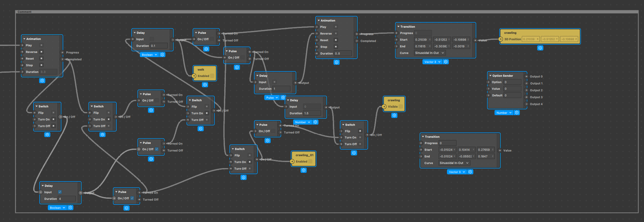644x222 pixels.
Task: Open Number type dropdown under Delay 1.5
Action: (302, 122)
